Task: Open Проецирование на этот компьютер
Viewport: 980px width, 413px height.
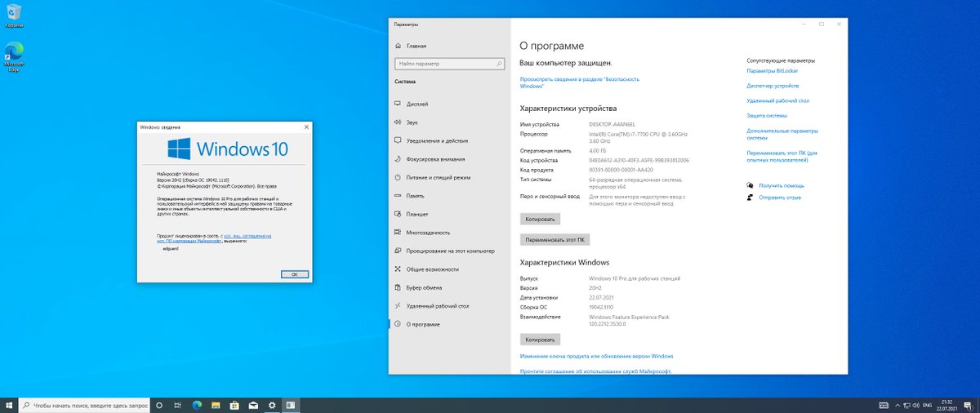Action: pyautogui.click(x=449, y=251)
